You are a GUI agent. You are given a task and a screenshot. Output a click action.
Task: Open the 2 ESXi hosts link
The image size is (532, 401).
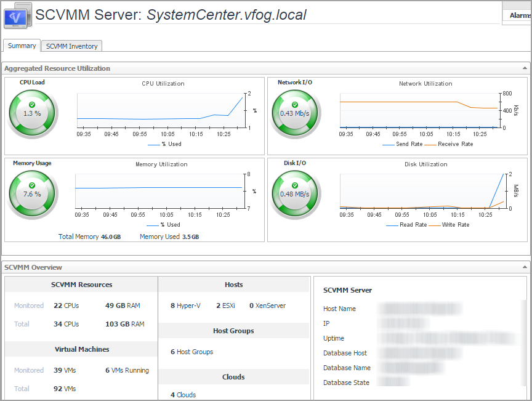tap(227, 306)
